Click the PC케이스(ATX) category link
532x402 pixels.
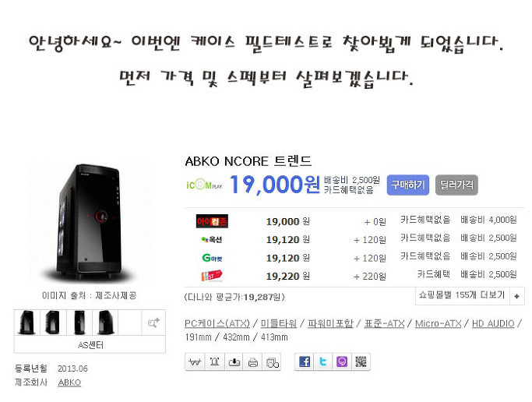click(217, 323)
